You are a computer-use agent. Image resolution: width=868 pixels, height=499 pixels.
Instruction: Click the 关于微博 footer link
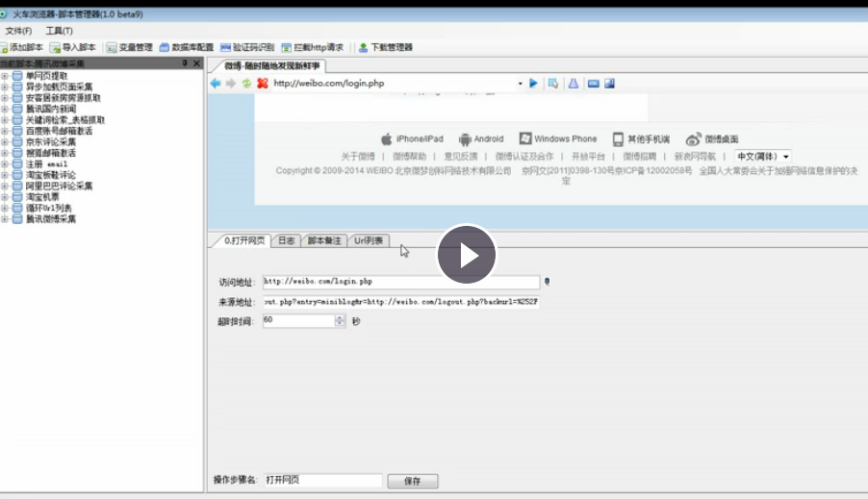358,157
